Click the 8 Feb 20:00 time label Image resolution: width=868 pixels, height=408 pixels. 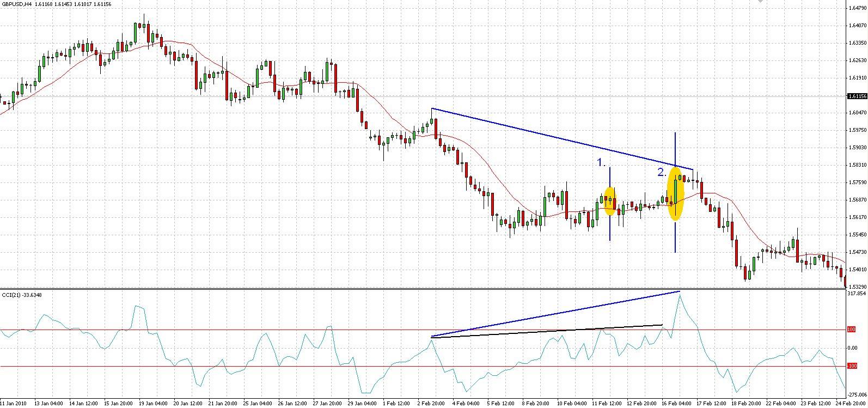535,404
